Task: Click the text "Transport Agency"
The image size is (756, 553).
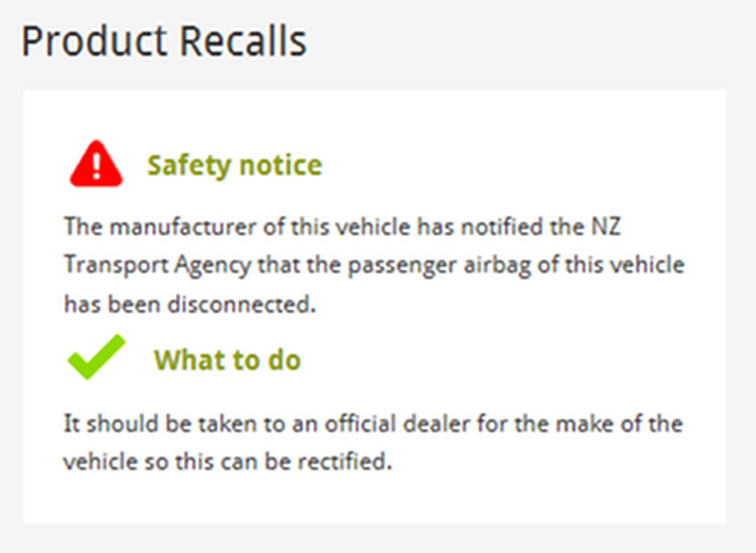Action: tap(157, 265)
